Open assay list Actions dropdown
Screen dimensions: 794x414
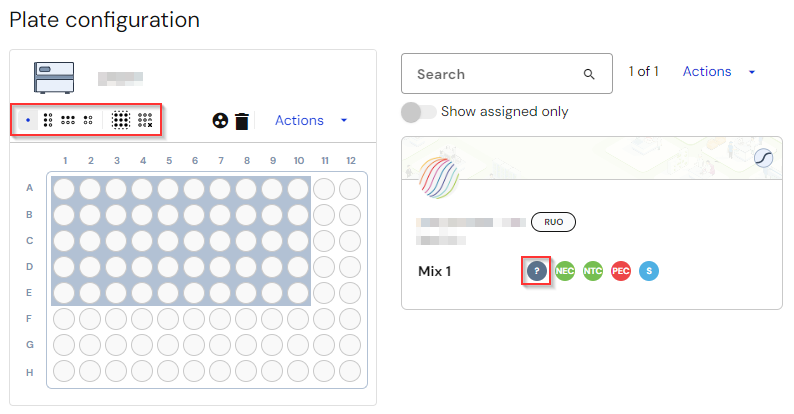(707, 71)
